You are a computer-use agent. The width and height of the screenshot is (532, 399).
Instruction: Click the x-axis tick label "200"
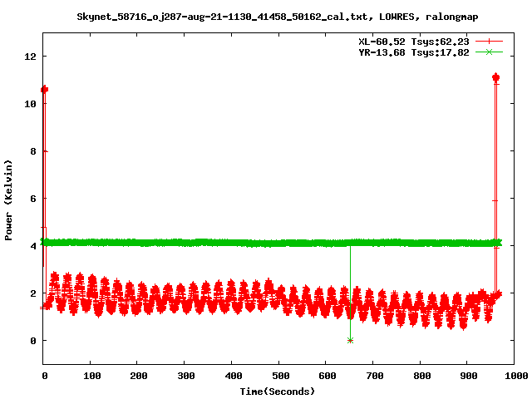tap(139, 376)
